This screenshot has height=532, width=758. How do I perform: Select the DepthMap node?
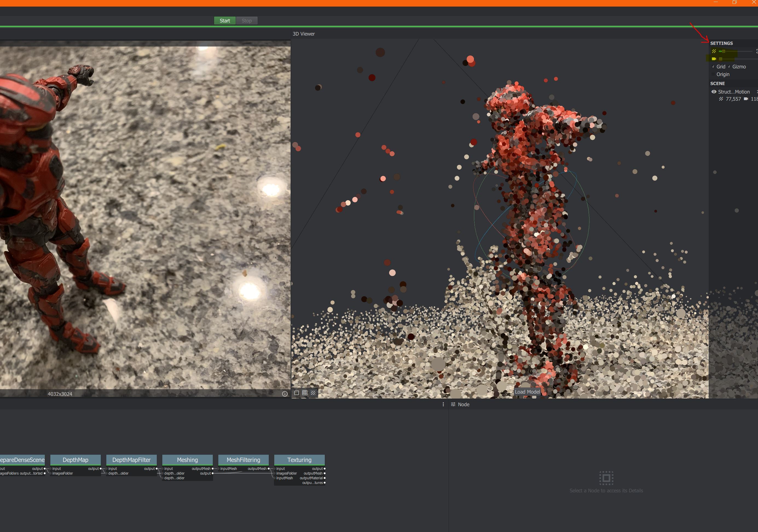pyautogui.click(x=75, y=460)
